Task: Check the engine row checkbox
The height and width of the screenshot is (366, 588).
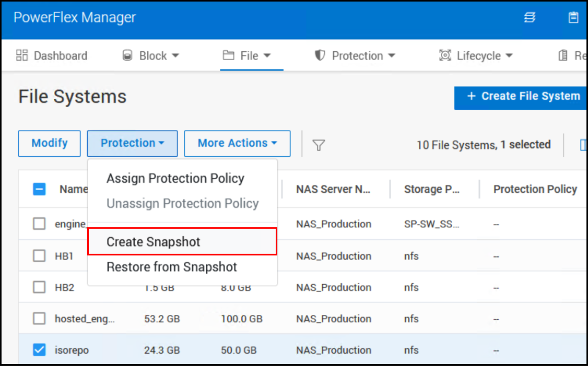Action: point(39,224)
